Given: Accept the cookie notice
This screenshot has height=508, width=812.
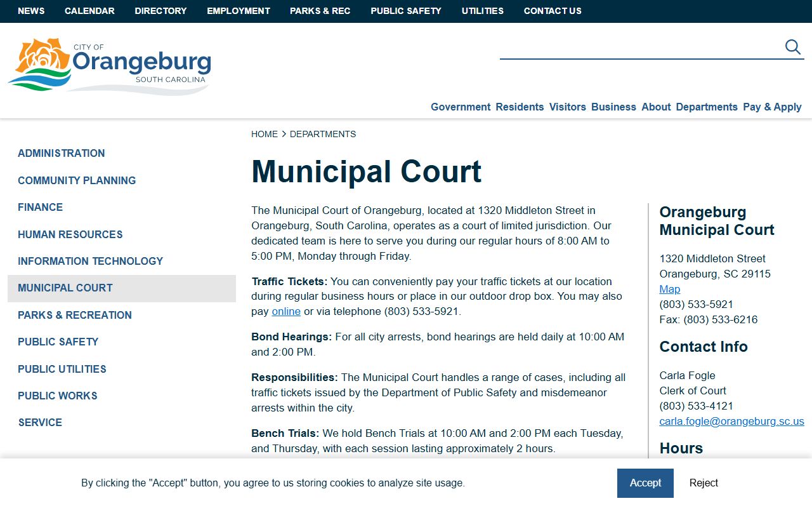Looking at the screenshot, I should tap(645, 483).
